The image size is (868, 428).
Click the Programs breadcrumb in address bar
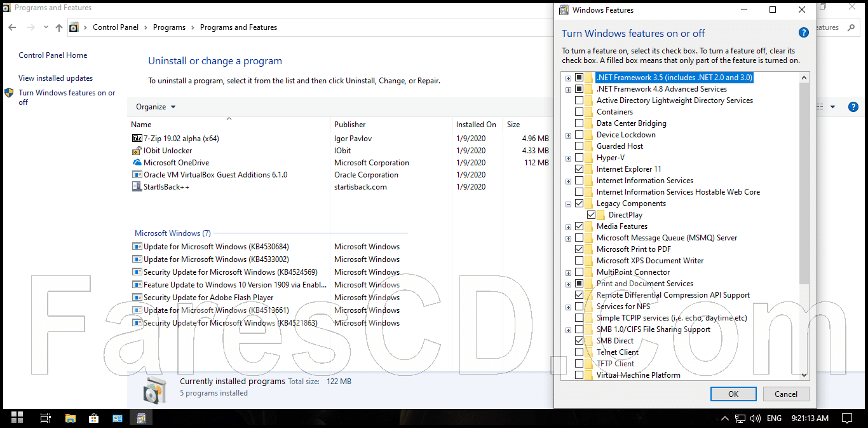[x=169, y=27]
